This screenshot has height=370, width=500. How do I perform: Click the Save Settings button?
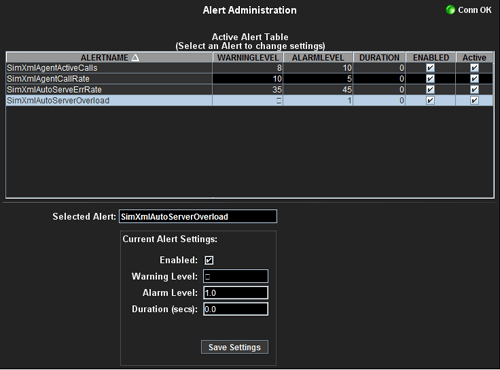[x=235, y=347]
